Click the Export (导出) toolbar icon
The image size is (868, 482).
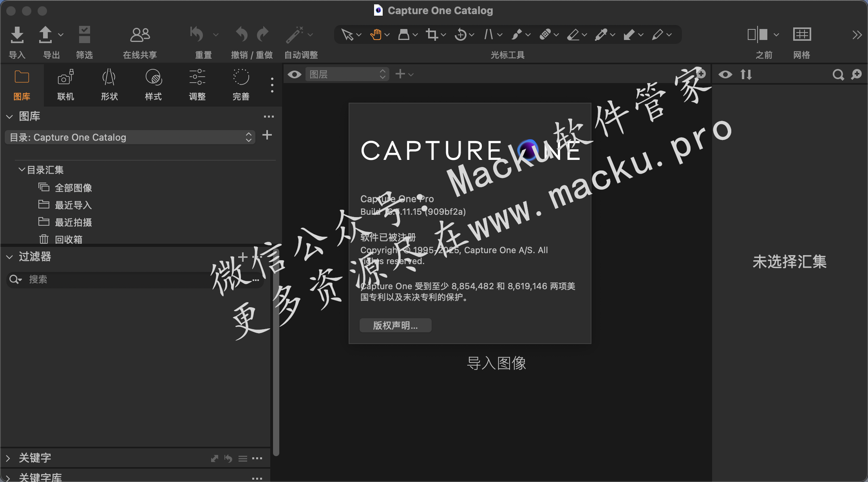(45, 34)
